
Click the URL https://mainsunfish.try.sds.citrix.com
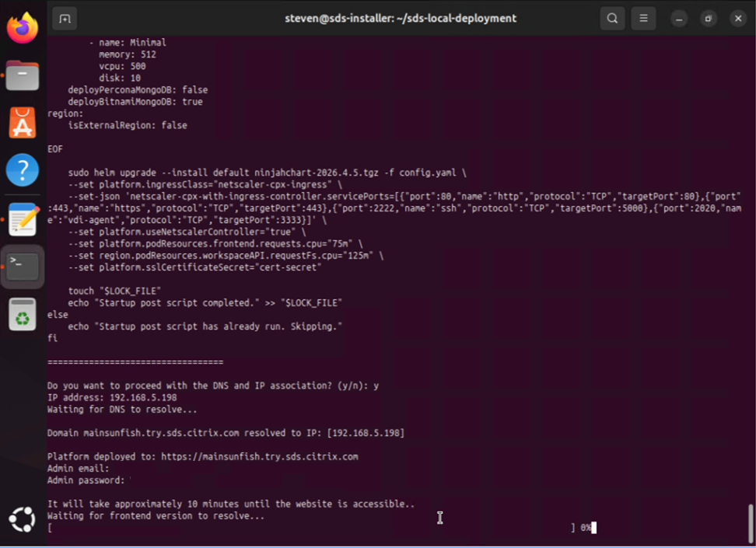pyautogui.click(x=260, y=456)
